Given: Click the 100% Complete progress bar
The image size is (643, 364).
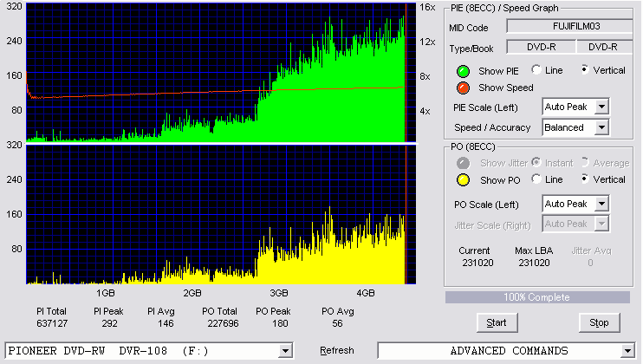Looking at the screenshot, I should [x=537, y=297].
